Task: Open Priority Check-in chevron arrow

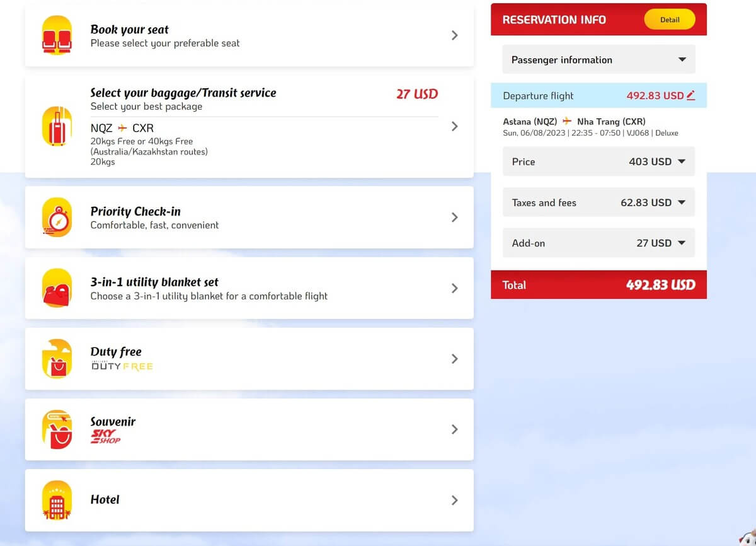Action: (x=454, y=217)
